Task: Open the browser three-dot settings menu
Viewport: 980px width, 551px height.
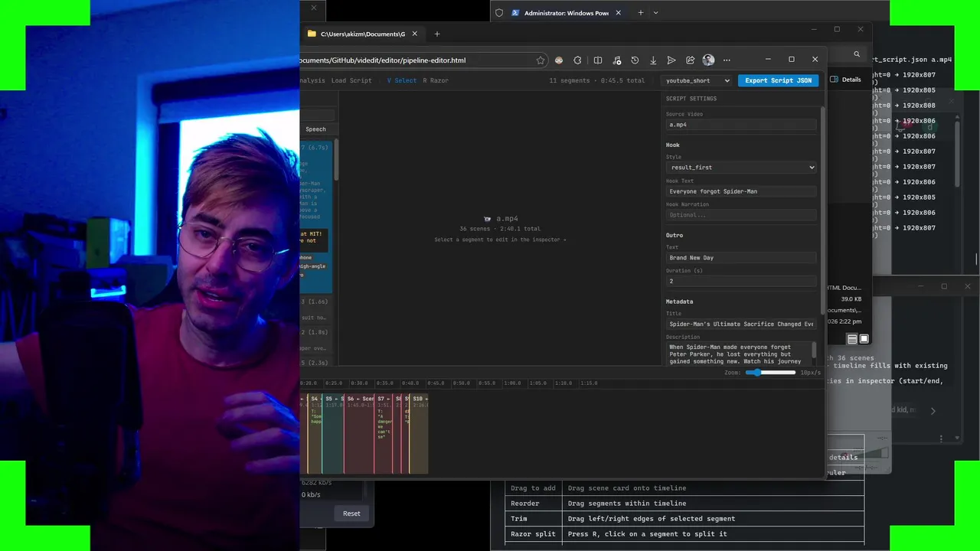Action: point(727,60)
